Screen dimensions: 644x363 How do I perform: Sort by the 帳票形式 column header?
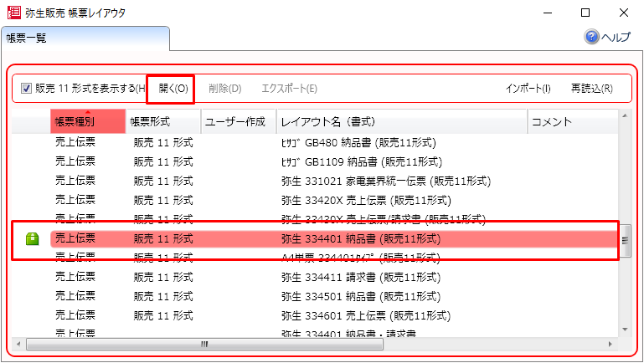pyautogui.click(x=163, y=121)
